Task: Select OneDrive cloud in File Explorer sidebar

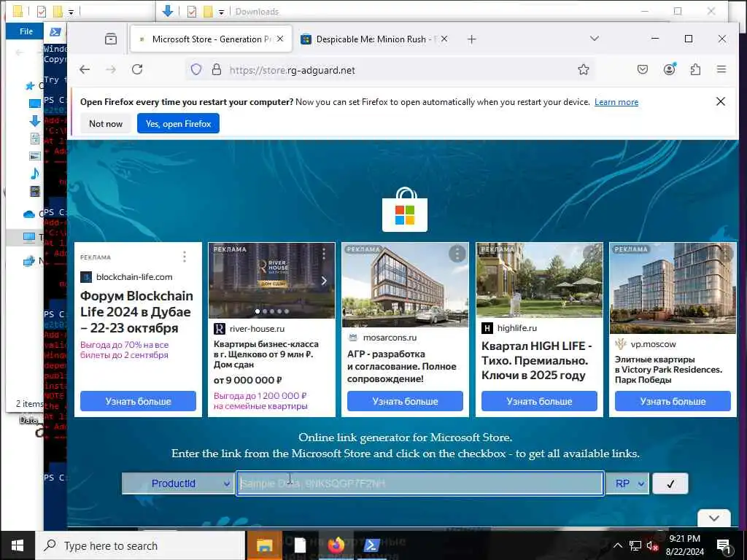Action: click(29, 214)
